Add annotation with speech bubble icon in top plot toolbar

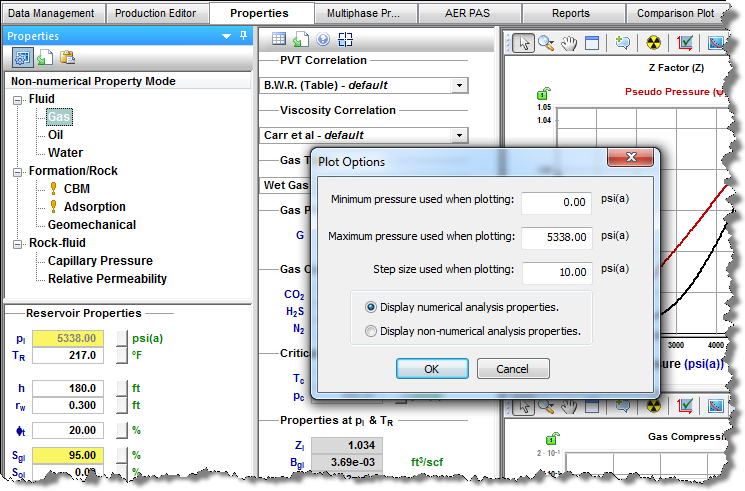(x=622, y=43)
